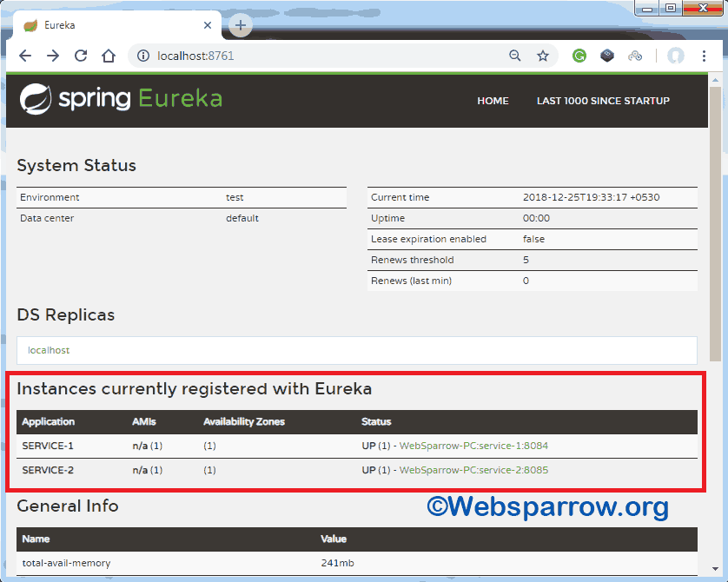Bookmark this page with the star icon
The width and height of the screenshot is (728, 582).
coord(543,55)
